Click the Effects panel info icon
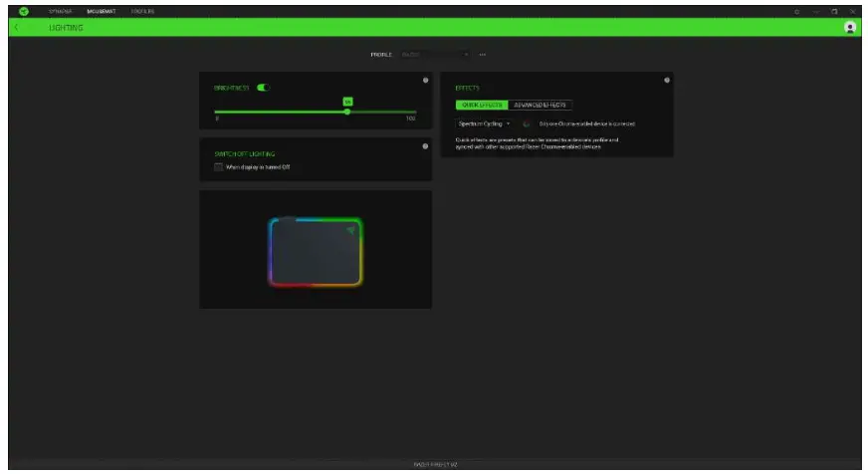 (667, 81)
